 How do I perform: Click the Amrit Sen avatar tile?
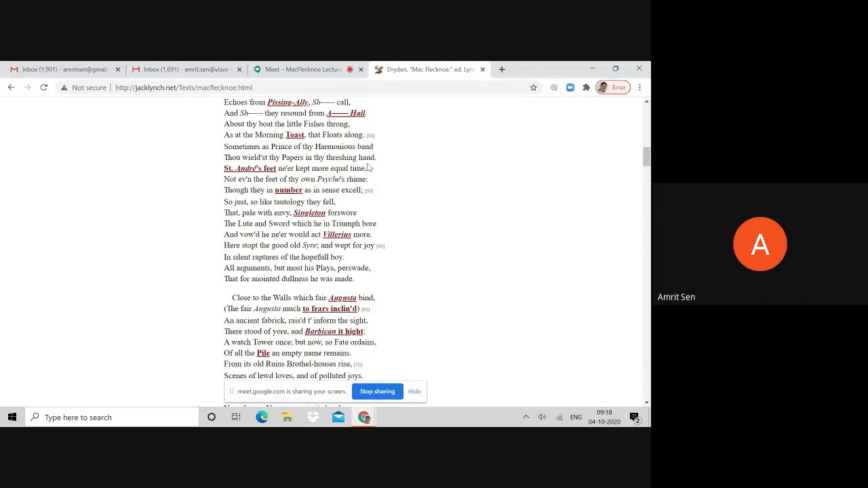[x=759, y=244]
